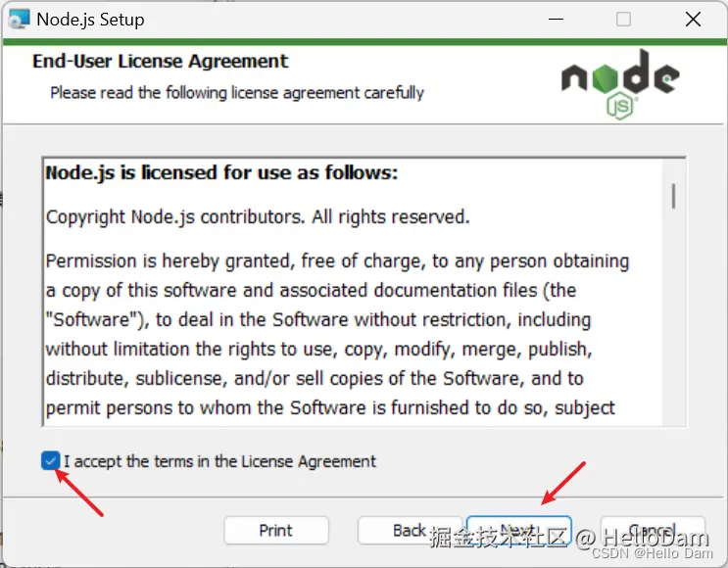
Task: Click the "I accept the terms" label text
Action: (x=219, y=461)
